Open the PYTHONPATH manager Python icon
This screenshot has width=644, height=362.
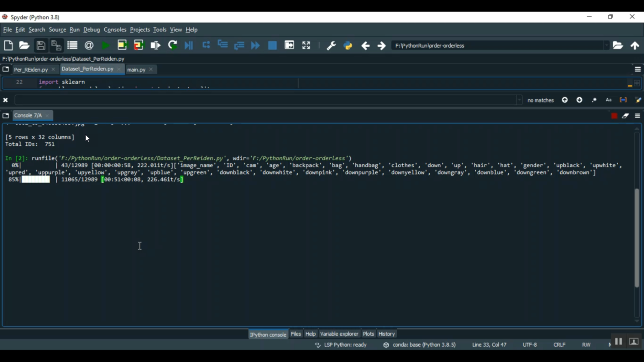click(x=348, y=45)
